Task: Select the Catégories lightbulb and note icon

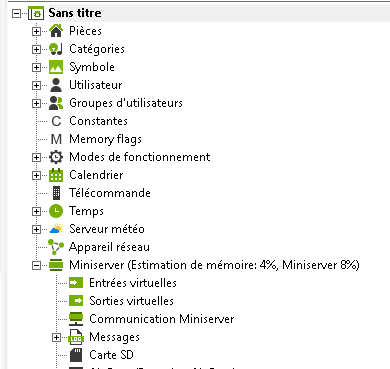Action: tap(56, 49)
